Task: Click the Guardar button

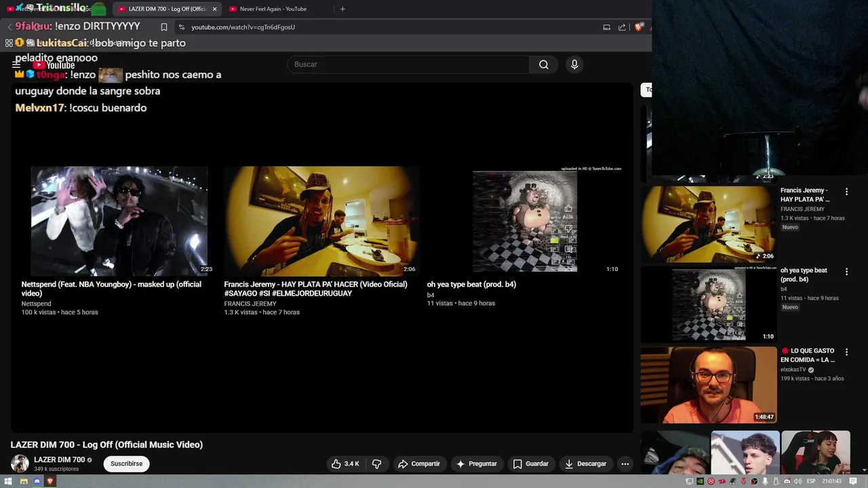Action: click(x=530, y=464)
